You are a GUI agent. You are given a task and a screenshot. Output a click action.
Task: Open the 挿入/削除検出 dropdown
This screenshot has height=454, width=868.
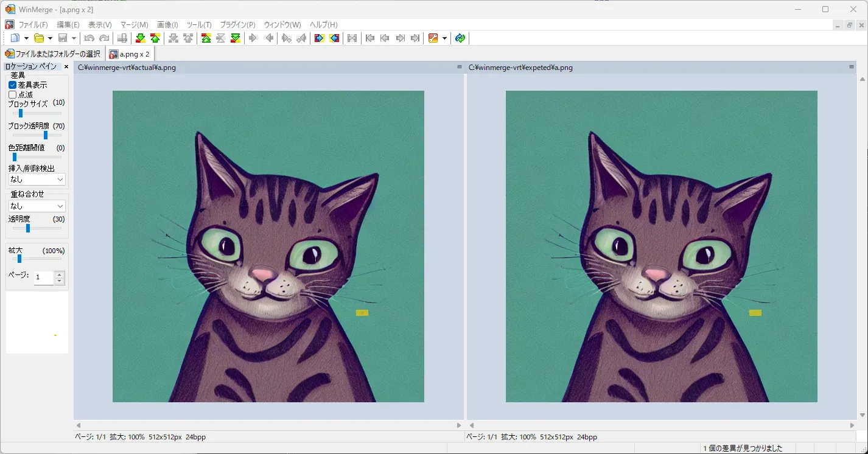click(x=37, y=179)
